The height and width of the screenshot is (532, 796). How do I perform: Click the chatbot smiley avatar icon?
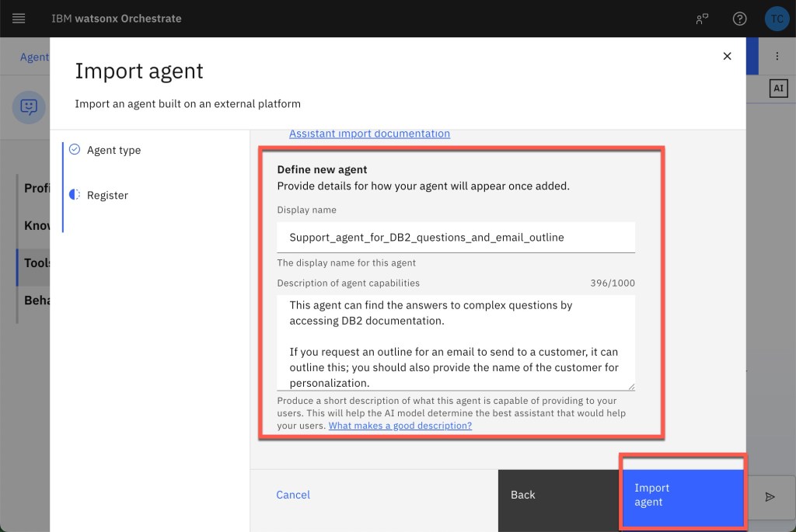29,106
